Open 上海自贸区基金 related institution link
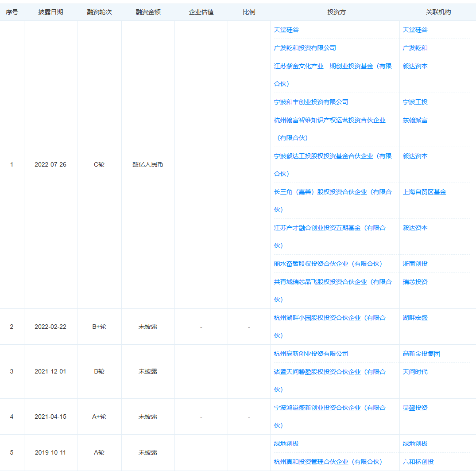 [424, 192]
